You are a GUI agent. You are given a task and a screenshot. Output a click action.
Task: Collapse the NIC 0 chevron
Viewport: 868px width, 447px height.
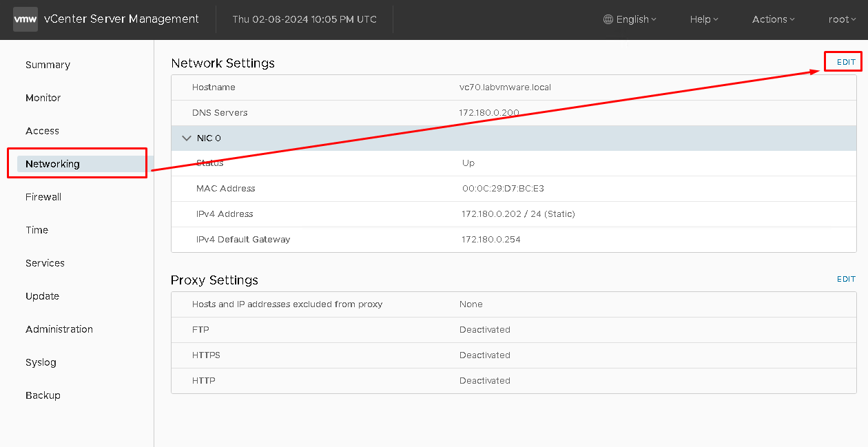tap(186, 138)
